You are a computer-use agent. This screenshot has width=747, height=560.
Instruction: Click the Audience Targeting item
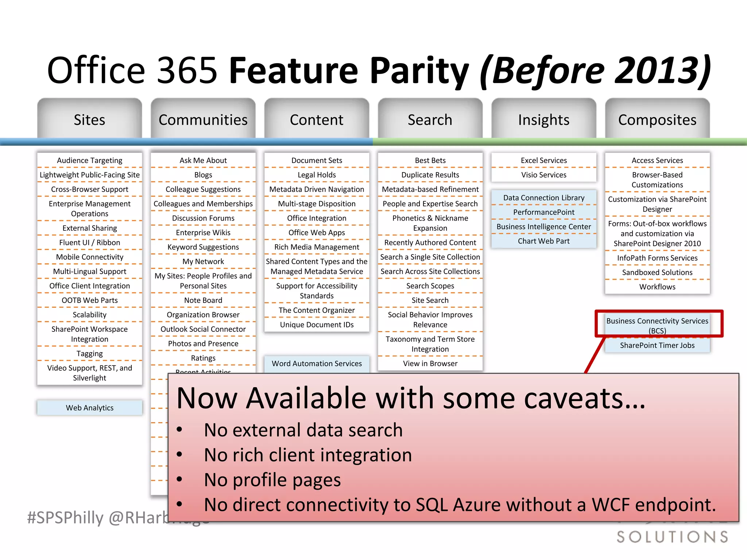[x=89, y=160]
